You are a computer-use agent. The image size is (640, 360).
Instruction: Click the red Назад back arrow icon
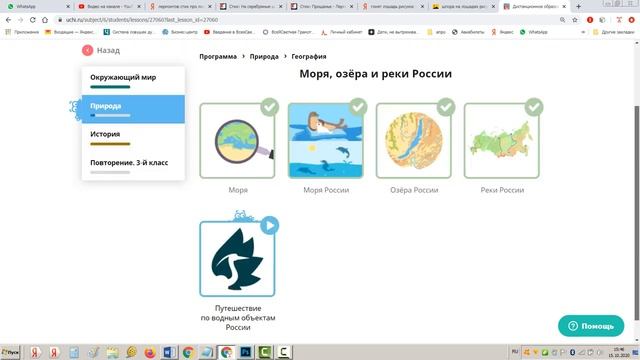point(87,50)
